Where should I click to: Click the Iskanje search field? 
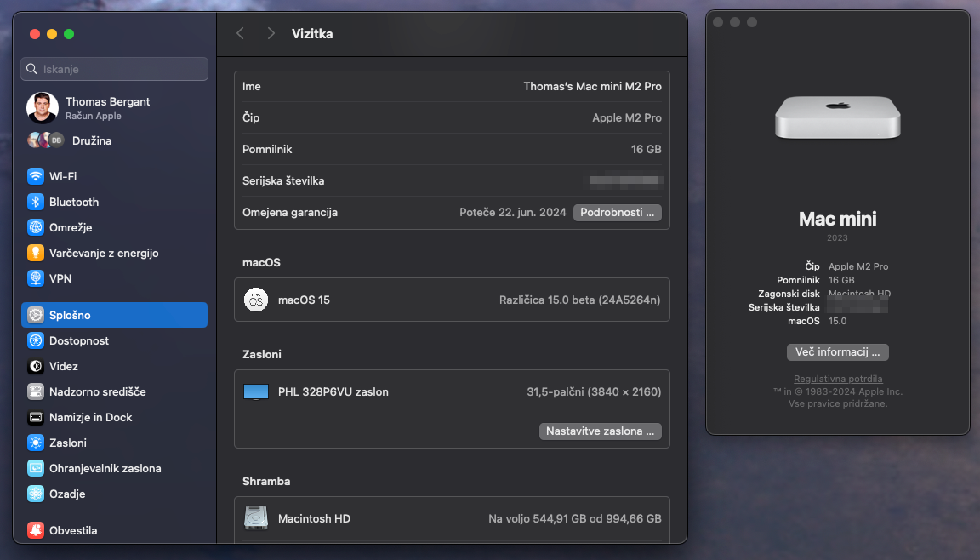point(115,69)
